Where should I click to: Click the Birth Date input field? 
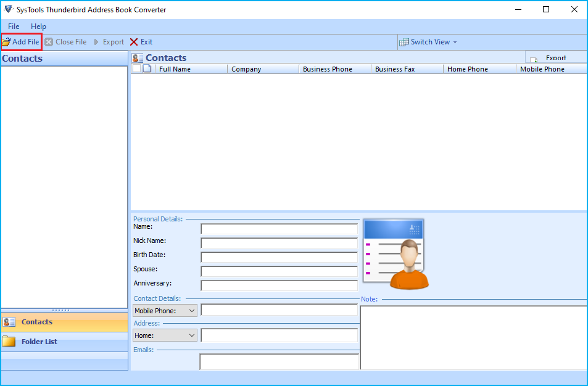[x=280, y=258]
